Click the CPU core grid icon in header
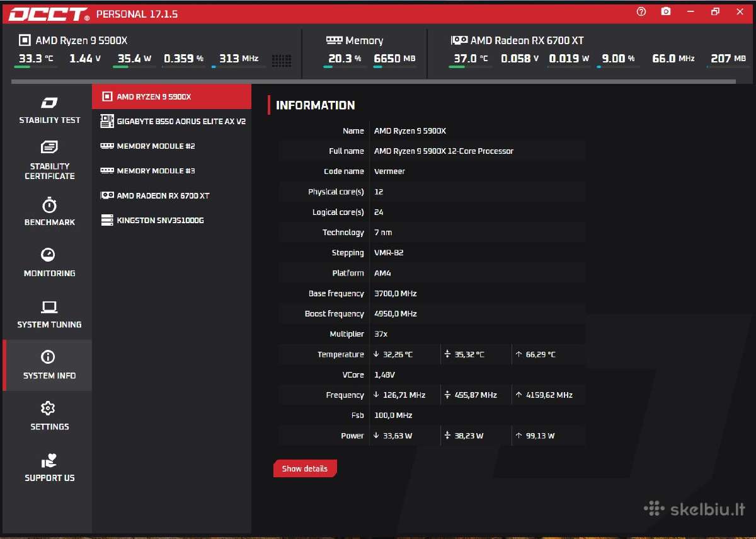This screenshot has width=756, height=539. coord(282,61)
